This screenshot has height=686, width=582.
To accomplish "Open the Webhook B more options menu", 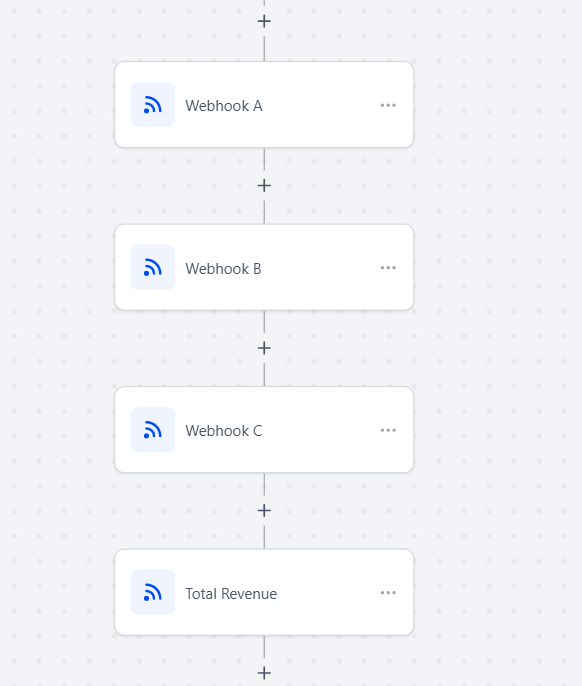I will (388, 268).
